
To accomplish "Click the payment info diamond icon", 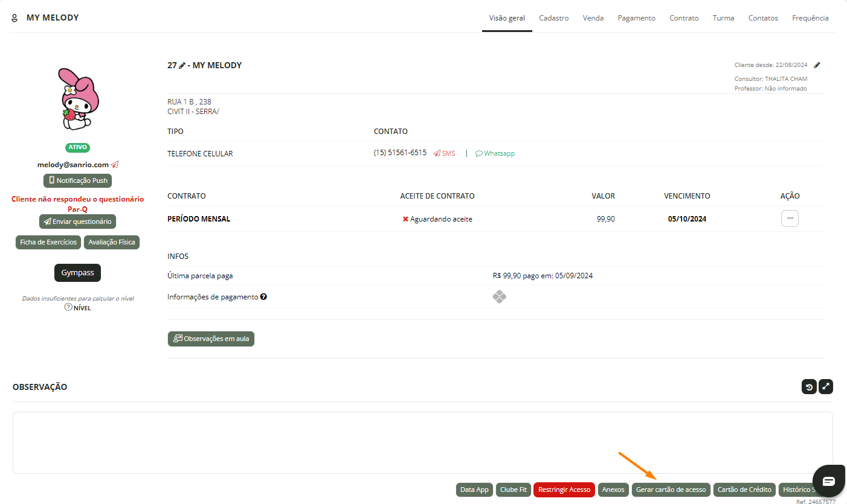I will click(499, 297).
